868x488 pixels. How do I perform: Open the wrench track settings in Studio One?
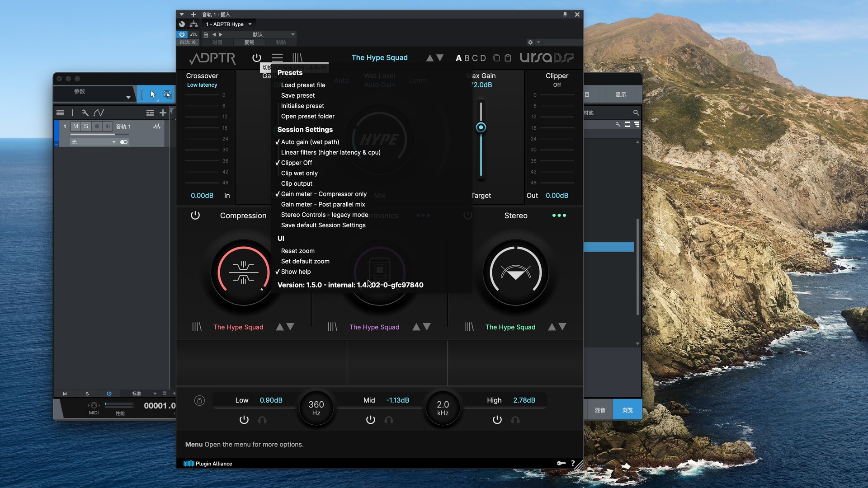85,113
